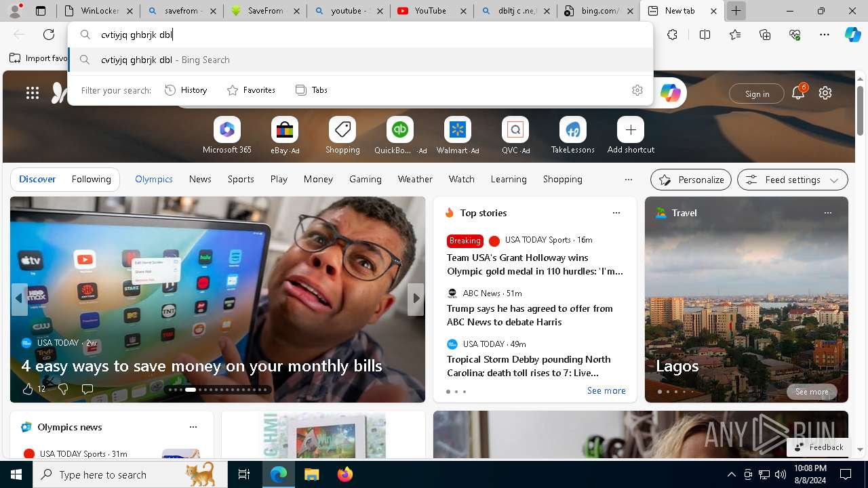Open the Olympics category

154,180
